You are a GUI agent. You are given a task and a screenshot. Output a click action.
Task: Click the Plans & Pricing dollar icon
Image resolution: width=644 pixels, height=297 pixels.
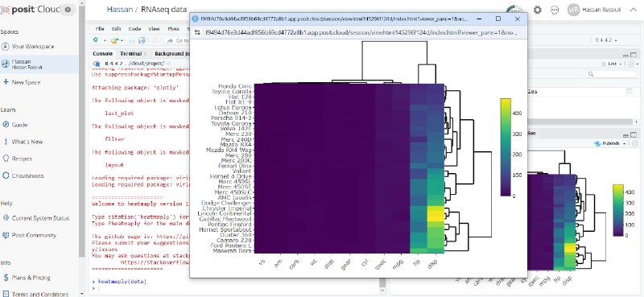(x=6, y=278)
